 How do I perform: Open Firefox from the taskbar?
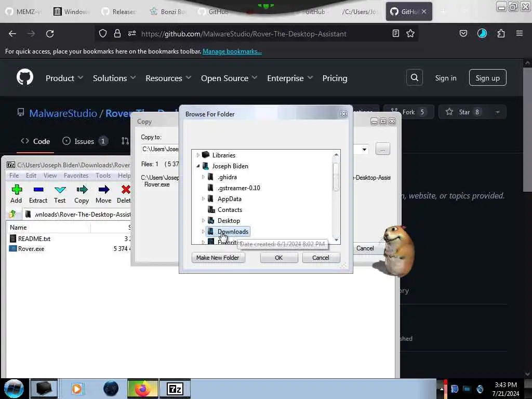143,389
